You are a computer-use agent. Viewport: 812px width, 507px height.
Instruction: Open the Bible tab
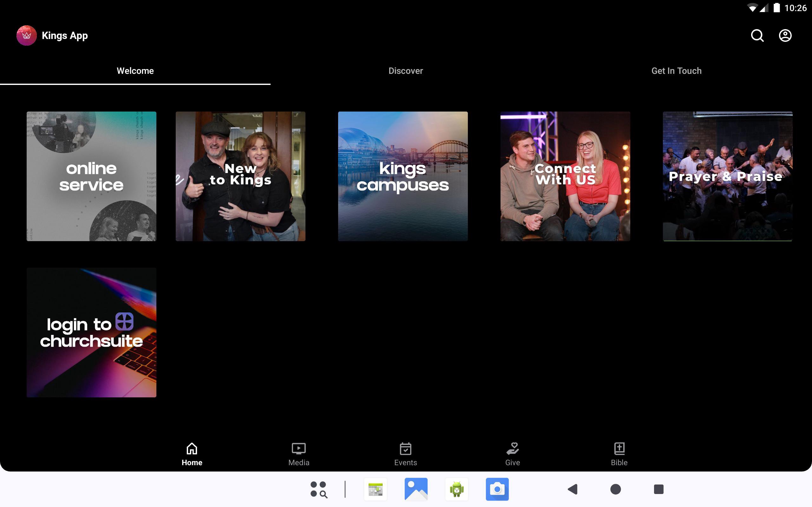[x=619, y=454]
